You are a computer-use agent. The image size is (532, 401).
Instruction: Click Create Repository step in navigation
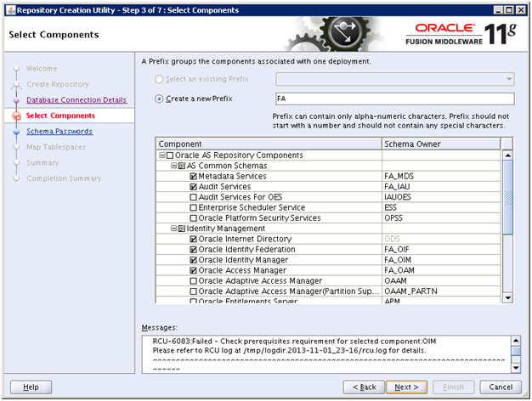[58, 84]
